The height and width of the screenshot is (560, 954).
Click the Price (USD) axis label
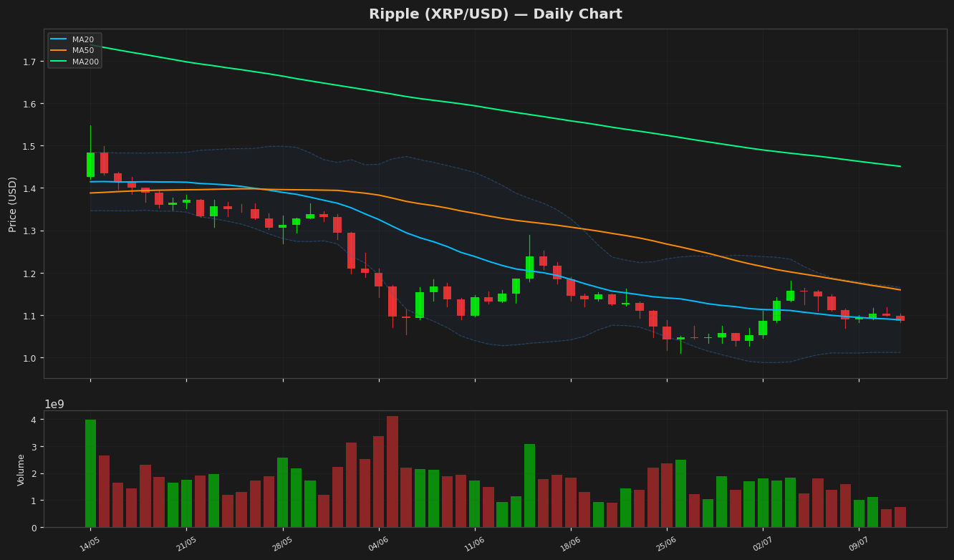point(13,204)
